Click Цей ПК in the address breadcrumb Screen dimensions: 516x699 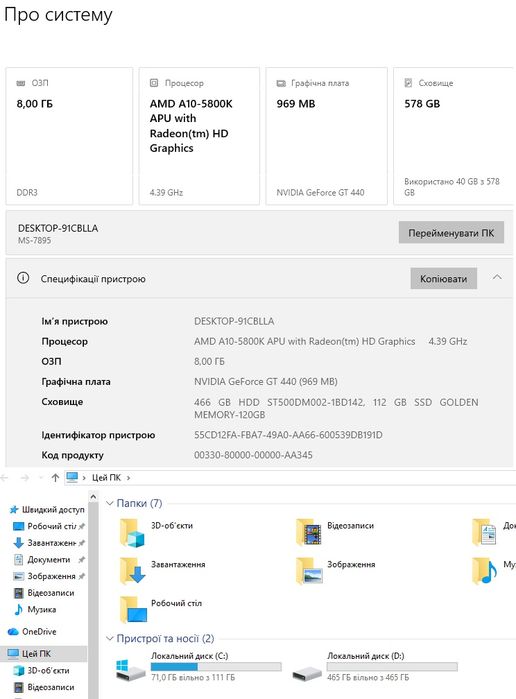click(x=106, y=477)
